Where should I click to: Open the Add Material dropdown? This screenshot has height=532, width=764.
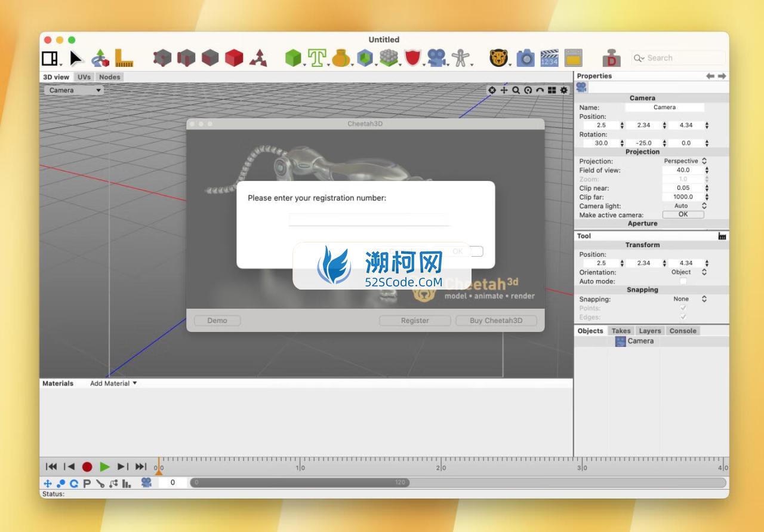click(113, 383)
